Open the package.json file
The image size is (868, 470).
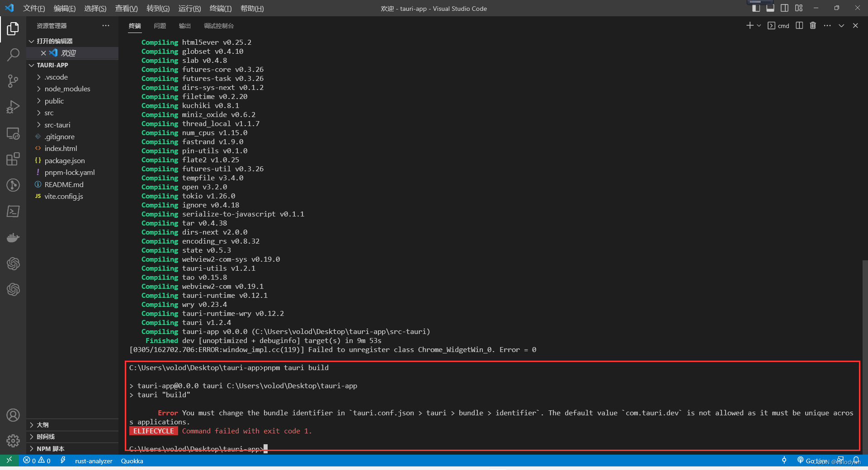click(72, 161)
